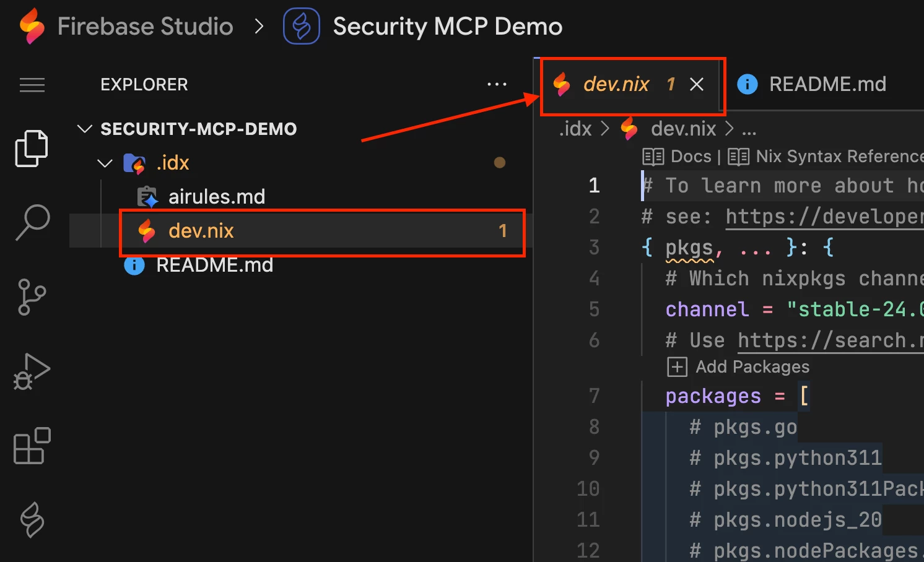
Task: Place cursor on 'packages' on line 7
Action: click(713, 396)
